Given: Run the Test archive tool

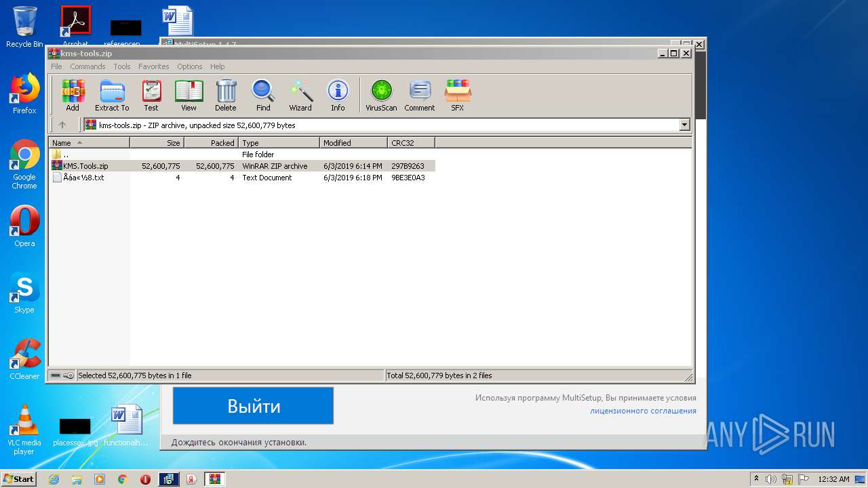Looking at the screenshot, I should point(151,95).
